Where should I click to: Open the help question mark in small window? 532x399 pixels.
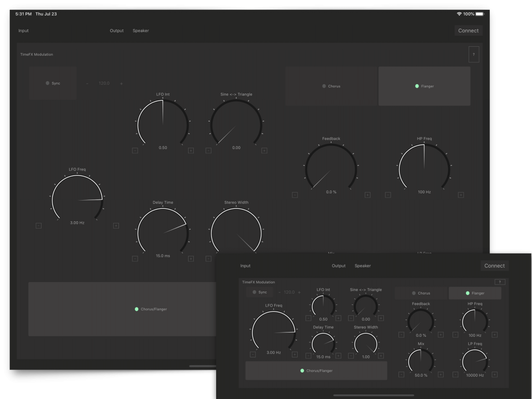click(x=500, y=282)
